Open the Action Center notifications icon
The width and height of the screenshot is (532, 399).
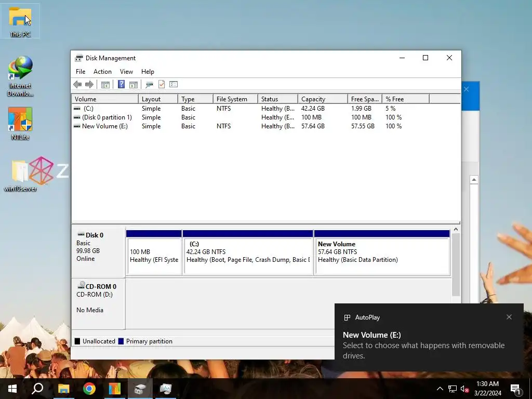516,389
